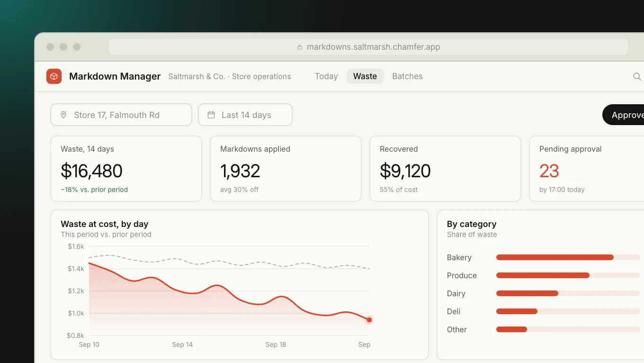The image size is (644, 363).
Task: Click the Dairy share bar
Action: click(x=568, y=293)
